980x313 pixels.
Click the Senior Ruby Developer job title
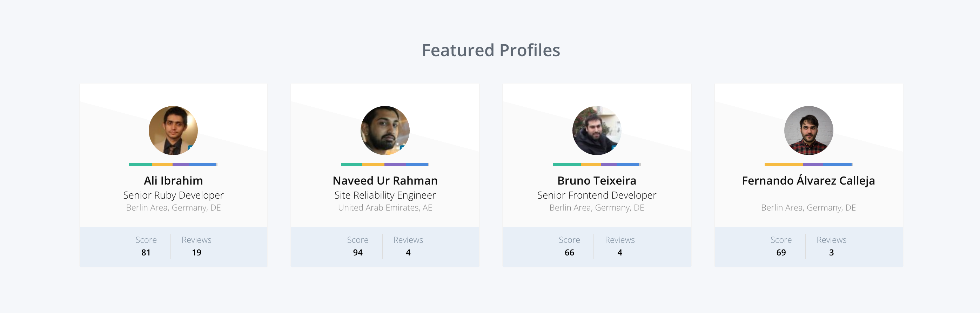tap(173, 195)
